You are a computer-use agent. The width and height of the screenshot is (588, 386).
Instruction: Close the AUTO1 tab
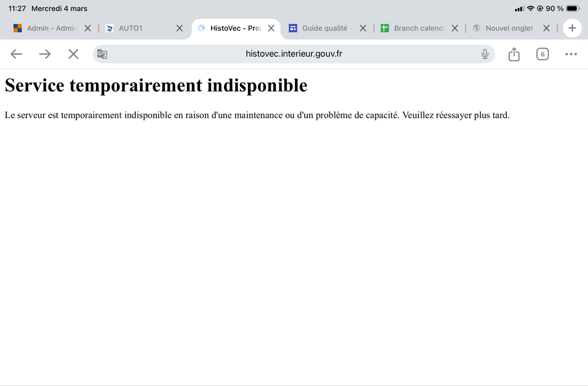(x=179, y=28)
